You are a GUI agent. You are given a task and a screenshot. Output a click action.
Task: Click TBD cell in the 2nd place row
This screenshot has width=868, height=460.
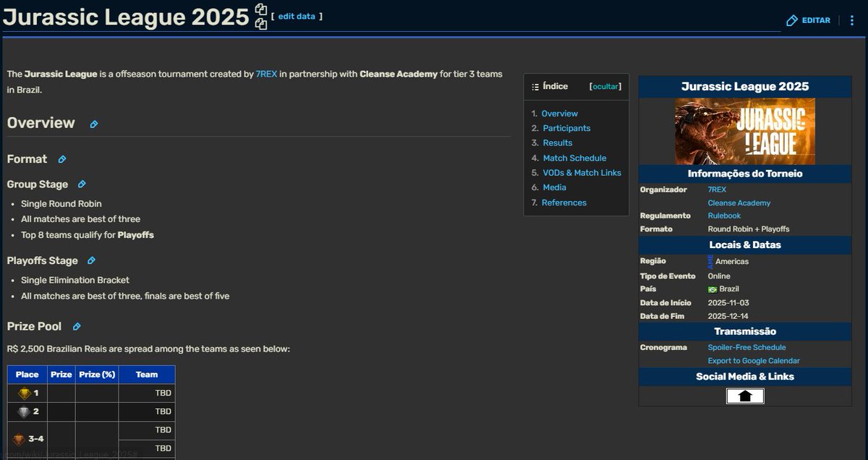pos(147,412)
